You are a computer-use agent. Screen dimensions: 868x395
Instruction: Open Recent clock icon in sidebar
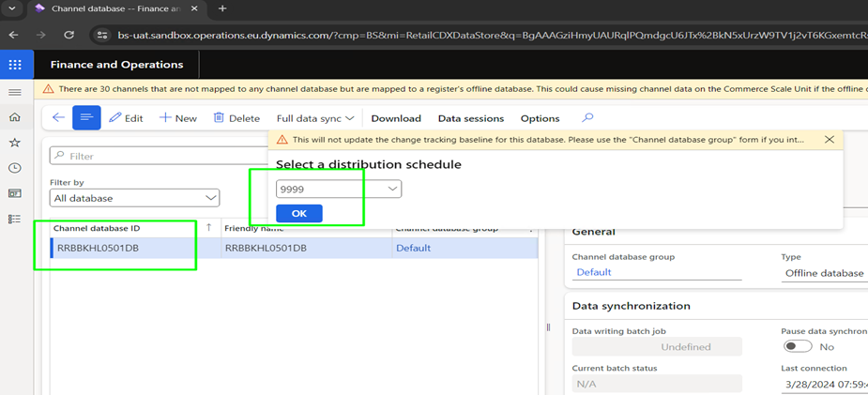[x=15, y=168]
